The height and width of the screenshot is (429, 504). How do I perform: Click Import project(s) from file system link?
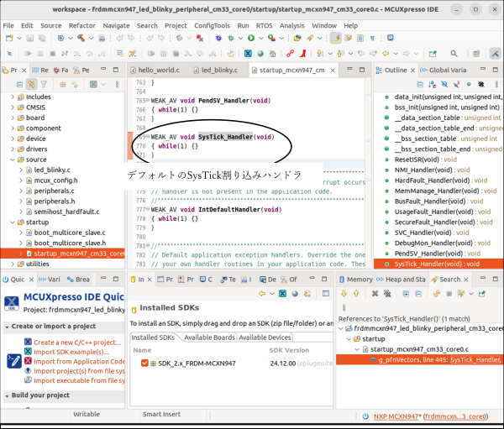point(81,371)
